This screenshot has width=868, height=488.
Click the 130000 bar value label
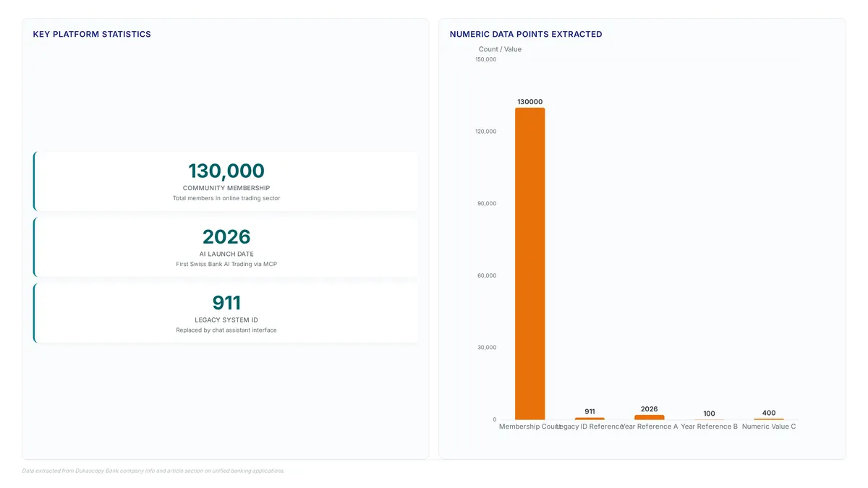[530, 102]
